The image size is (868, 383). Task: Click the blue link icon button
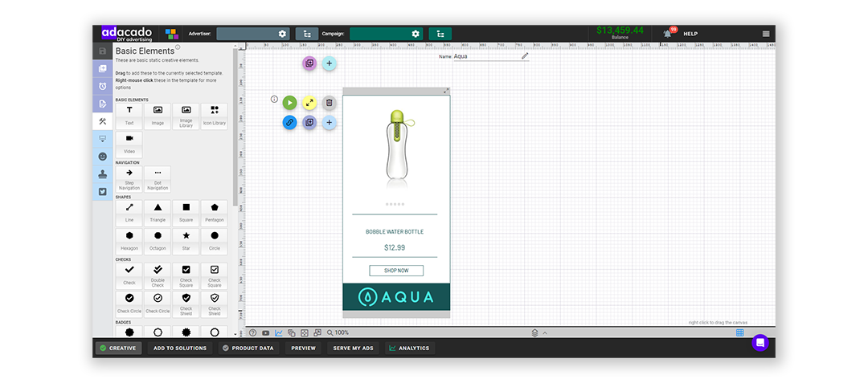click(289, 123)
